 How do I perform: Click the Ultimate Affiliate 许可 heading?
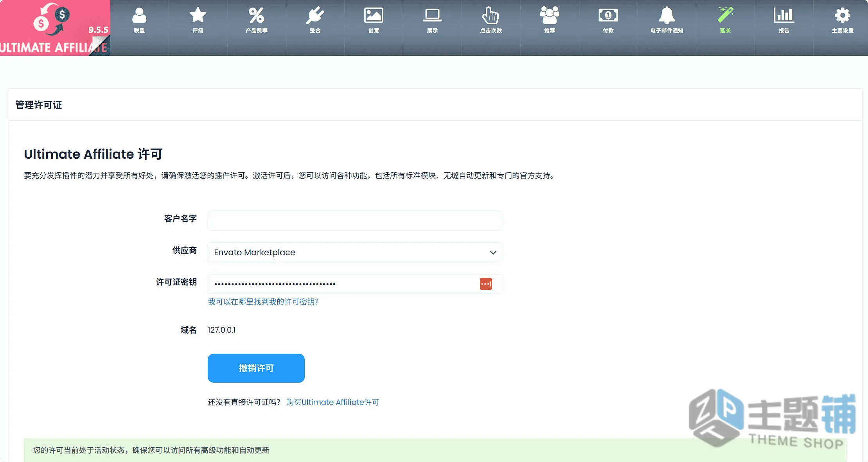[93, 154]
